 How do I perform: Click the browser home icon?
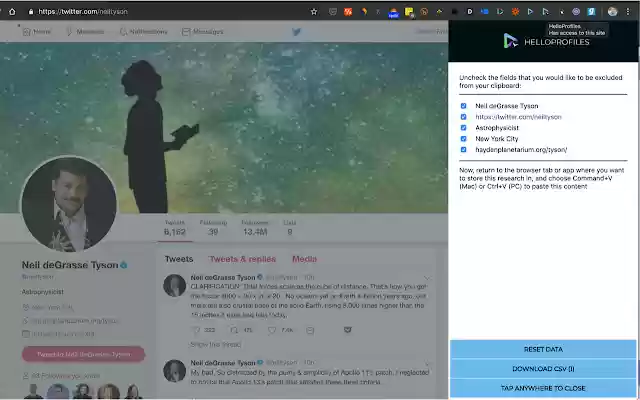point(12,12)
